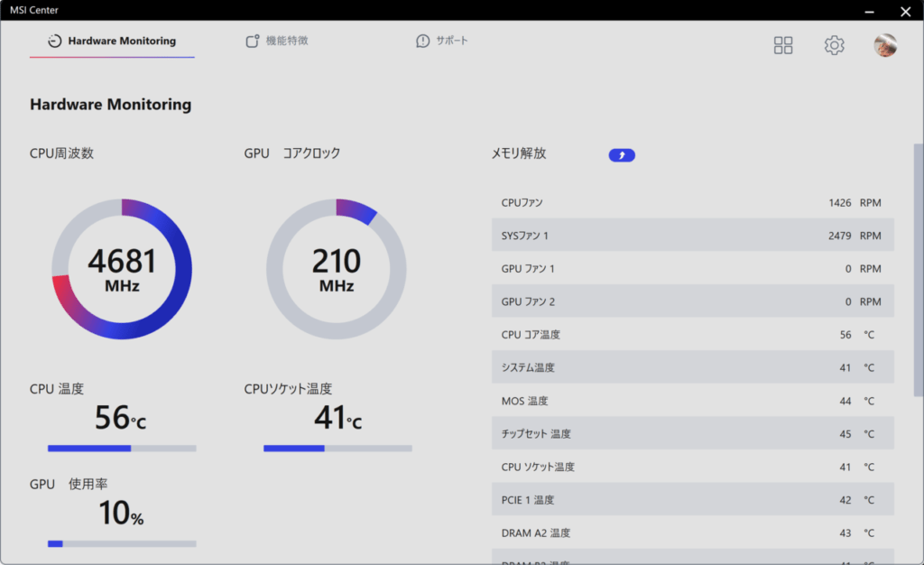The width and height of the screenshot is (924, 565).
Task: Click the 機能特徴 features tab icon
Action: (x=253, y=42)
